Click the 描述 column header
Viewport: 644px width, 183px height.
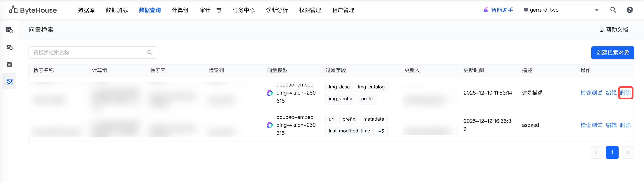pyautogui.click(x=527, y=70)
